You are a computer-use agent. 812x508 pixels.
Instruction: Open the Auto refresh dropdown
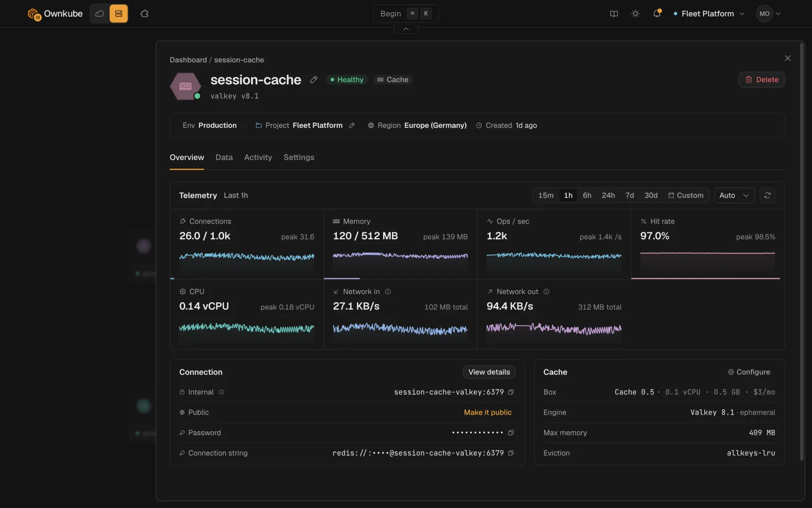pos(734,196)
